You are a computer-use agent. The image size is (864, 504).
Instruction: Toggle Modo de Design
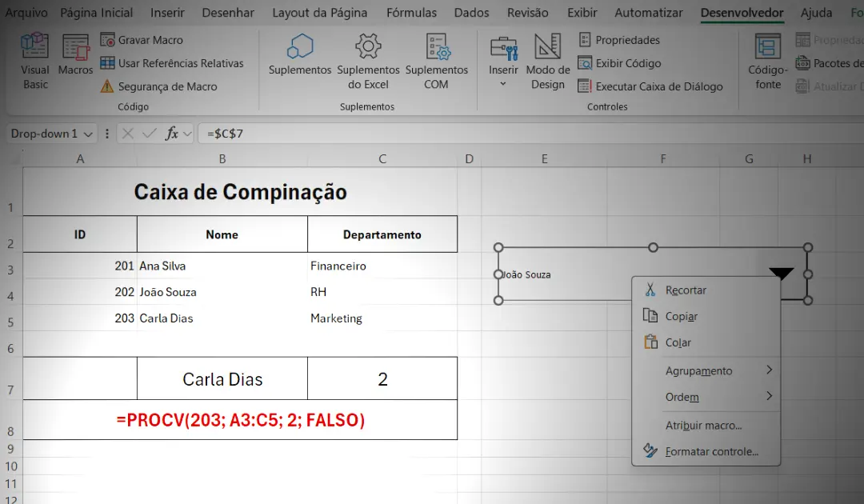coord(547,64)
